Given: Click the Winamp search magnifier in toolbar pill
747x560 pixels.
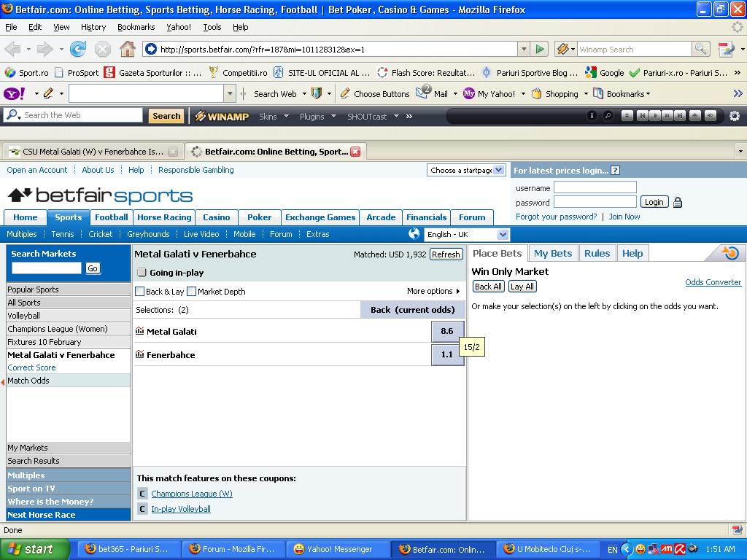Looking at the screenshot, I should (608, 116).
